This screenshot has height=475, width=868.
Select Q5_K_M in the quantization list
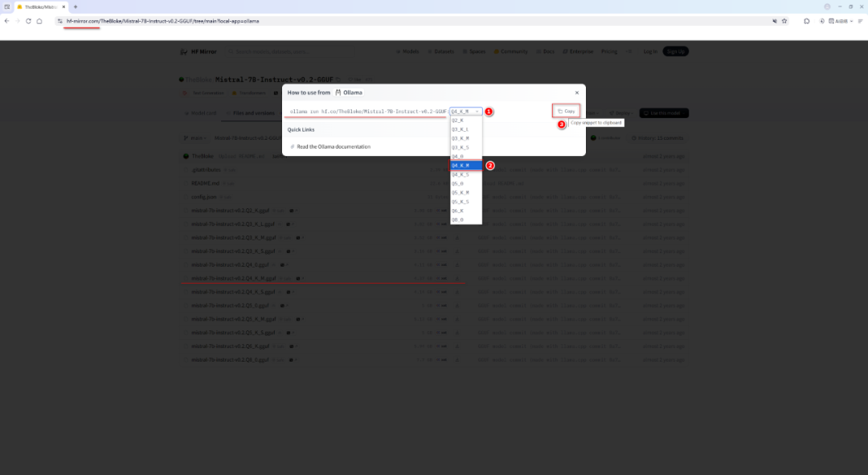click(x=465, y=193)
